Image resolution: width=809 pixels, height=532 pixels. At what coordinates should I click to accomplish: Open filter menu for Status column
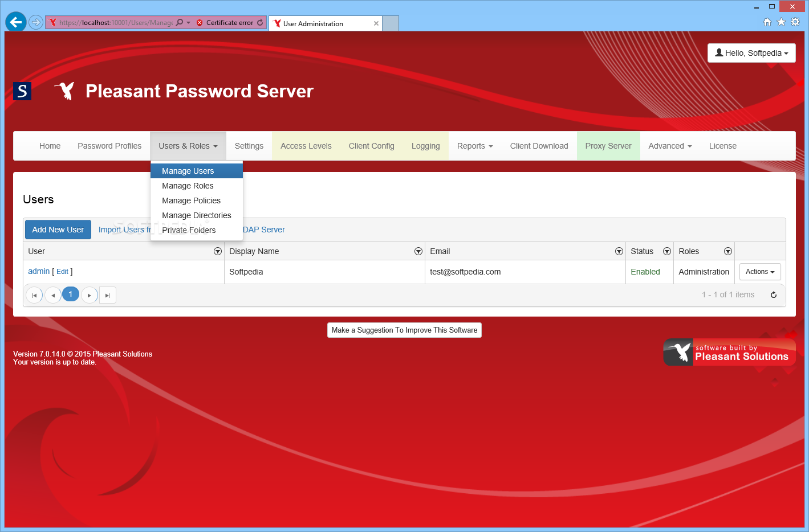[x=666, y=251]
